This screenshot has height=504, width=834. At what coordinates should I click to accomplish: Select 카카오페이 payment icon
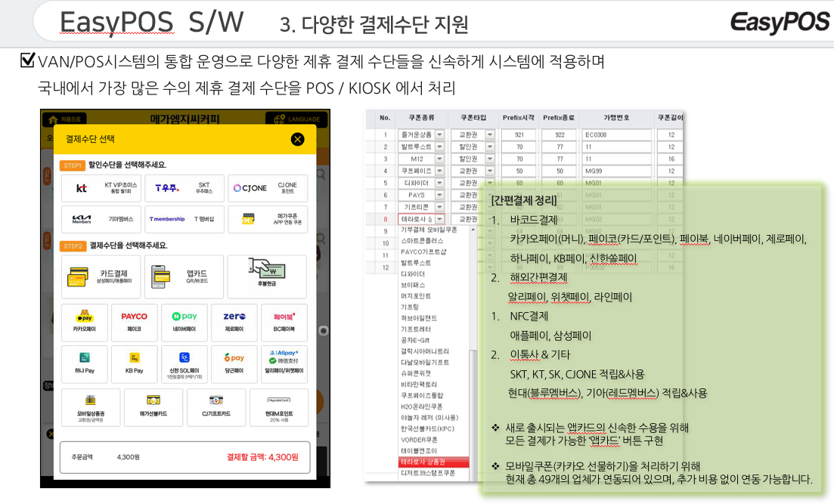pyautogui.click(x=84, y=322)
